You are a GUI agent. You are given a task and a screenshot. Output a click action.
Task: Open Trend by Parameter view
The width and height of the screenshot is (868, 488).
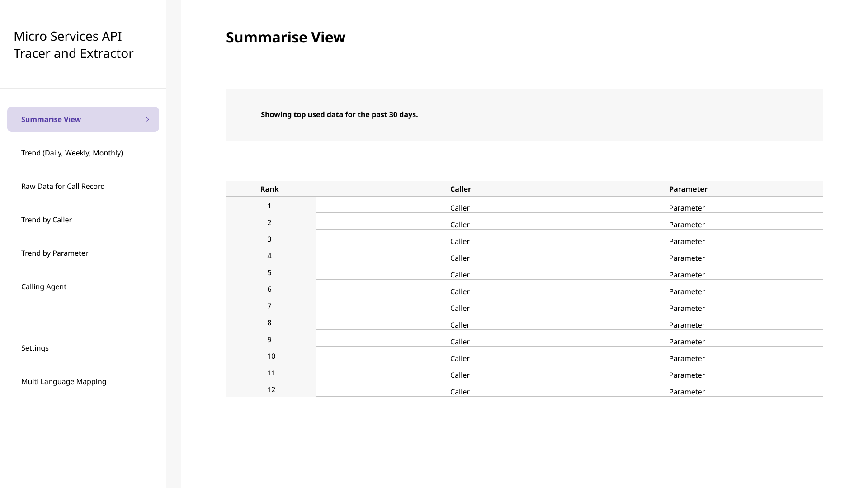click(55, 253)
